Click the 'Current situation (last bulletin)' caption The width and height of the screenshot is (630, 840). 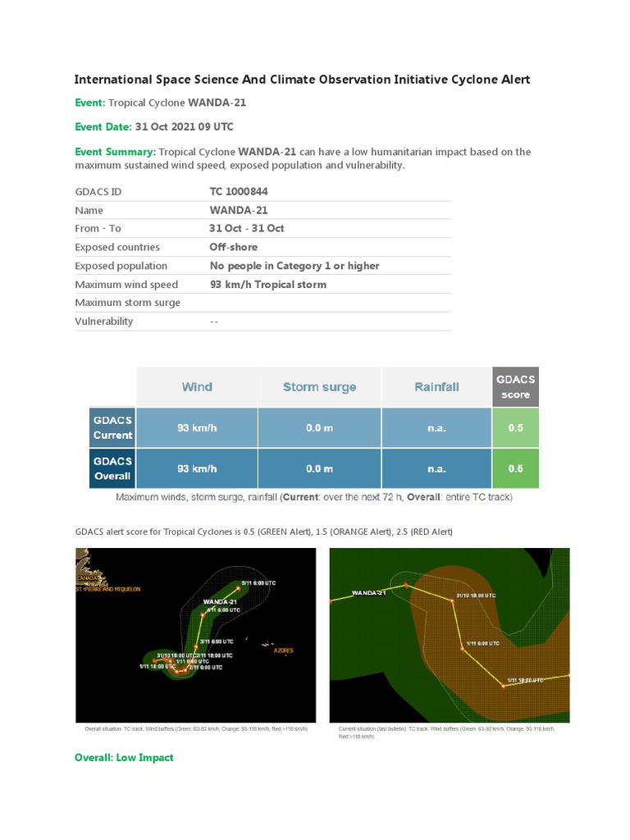446,733
